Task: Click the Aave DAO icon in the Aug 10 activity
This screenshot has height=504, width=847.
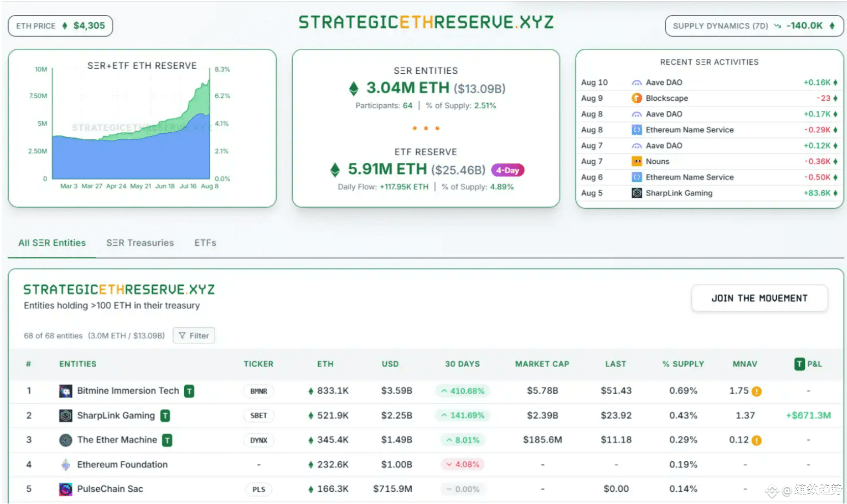Action: 637,82
